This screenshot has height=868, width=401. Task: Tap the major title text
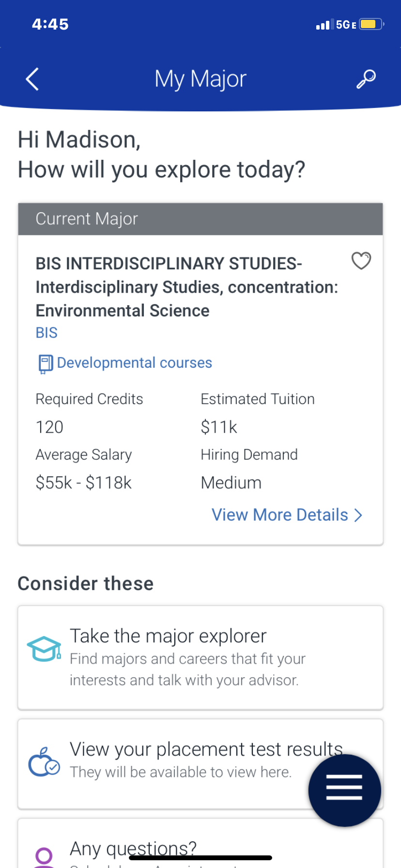(x=186, y=287)
